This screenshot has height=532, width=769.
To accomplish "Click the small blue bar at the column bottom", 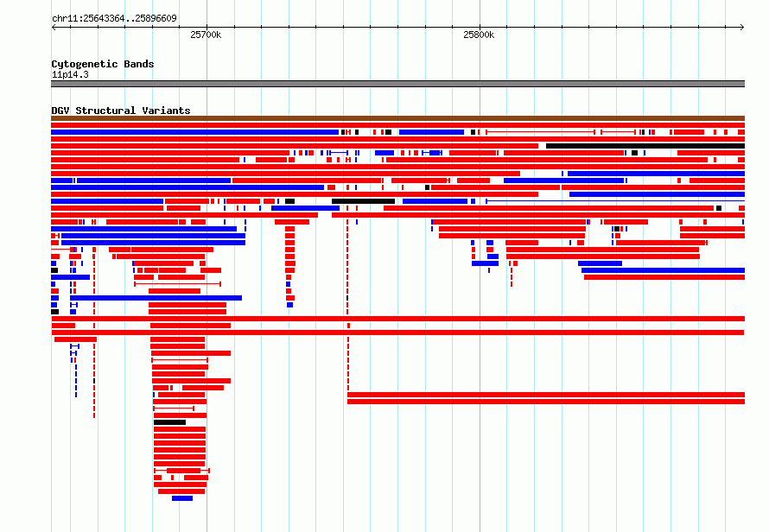I will point(182,498).
